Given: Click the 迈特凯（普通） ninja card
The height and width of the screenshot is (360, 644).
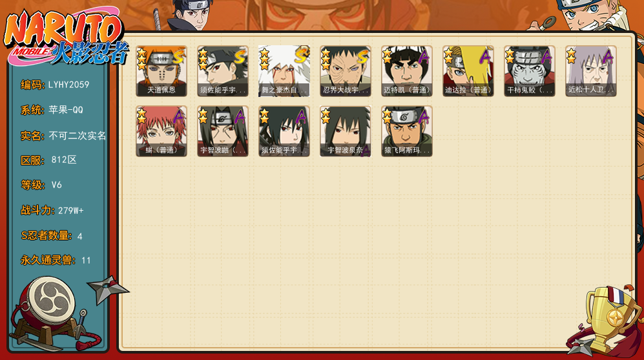Looking at the screenshot, I should point(406,71).
